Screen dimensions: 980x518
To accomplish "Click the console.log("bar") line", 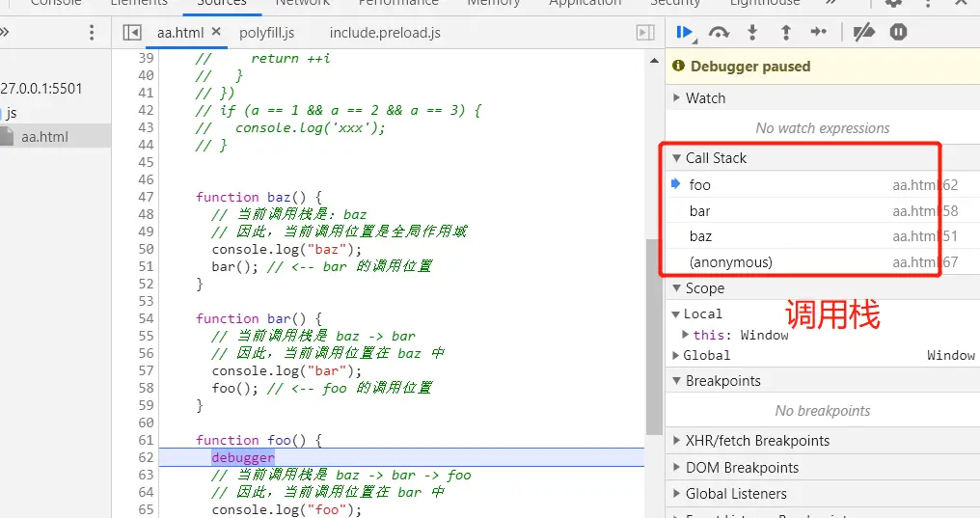I will click(286, 370).
